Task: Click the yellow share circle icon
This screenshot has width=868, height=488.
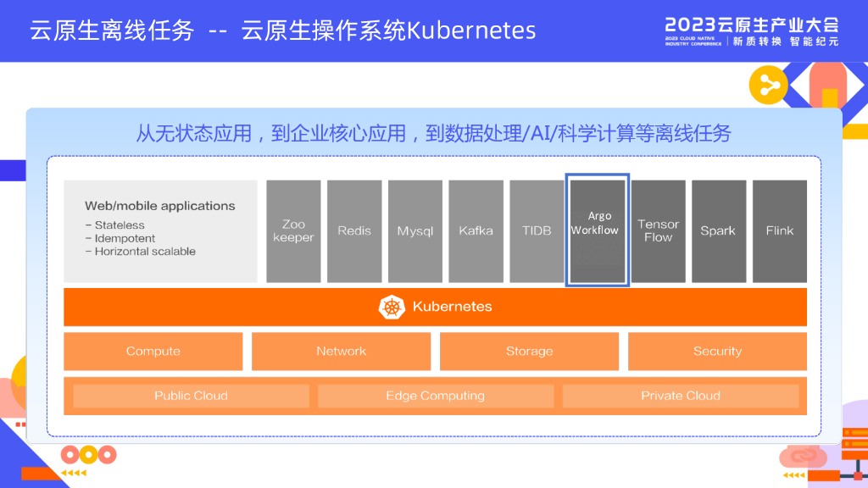Action: pyautogui.click(x=768, y=86)
